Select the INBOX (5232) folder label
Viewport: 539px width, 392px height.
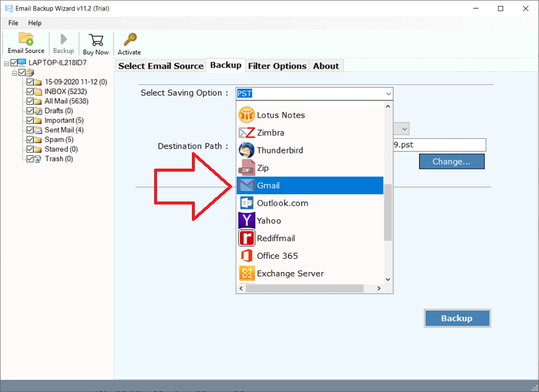(66, 92)
